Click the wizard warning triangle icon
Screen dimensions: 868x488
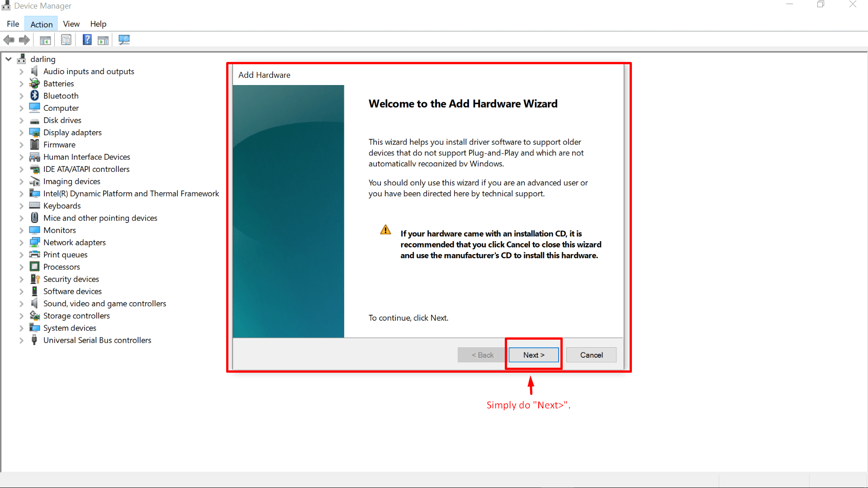(x=385, y=230)
